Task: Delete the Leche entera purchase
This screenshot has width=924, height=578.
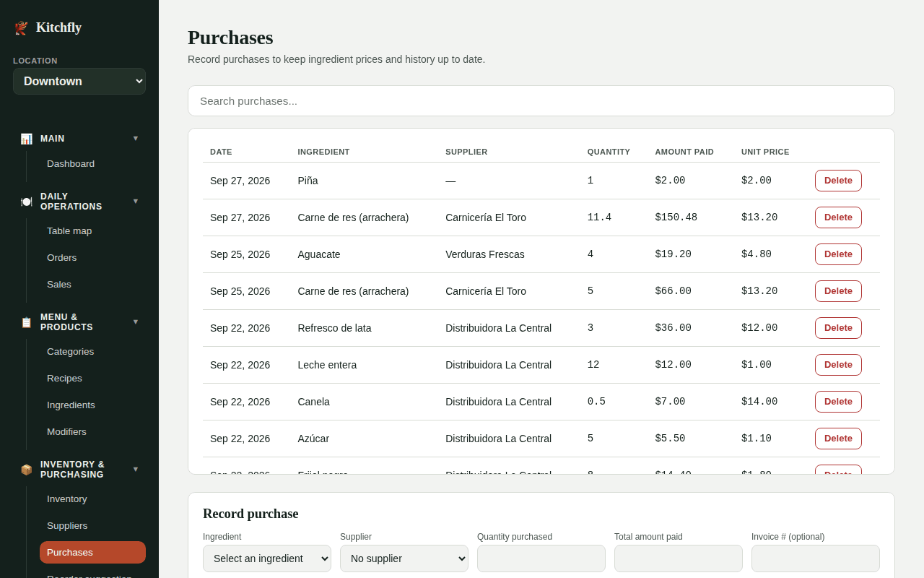Action: pyautogui.click(x=838, y=365)
